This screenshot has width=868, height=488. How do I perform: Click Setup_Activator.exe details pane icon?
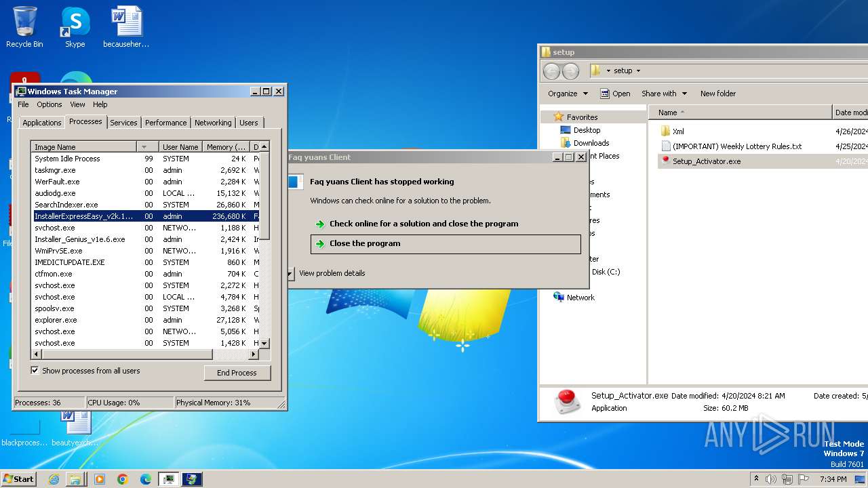pos(567,401)
